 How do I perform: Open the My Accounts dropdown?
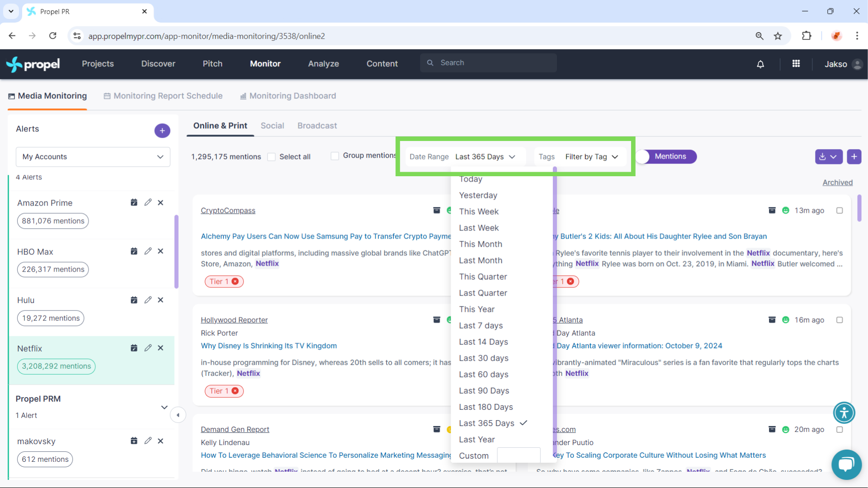tap(93, 157)
